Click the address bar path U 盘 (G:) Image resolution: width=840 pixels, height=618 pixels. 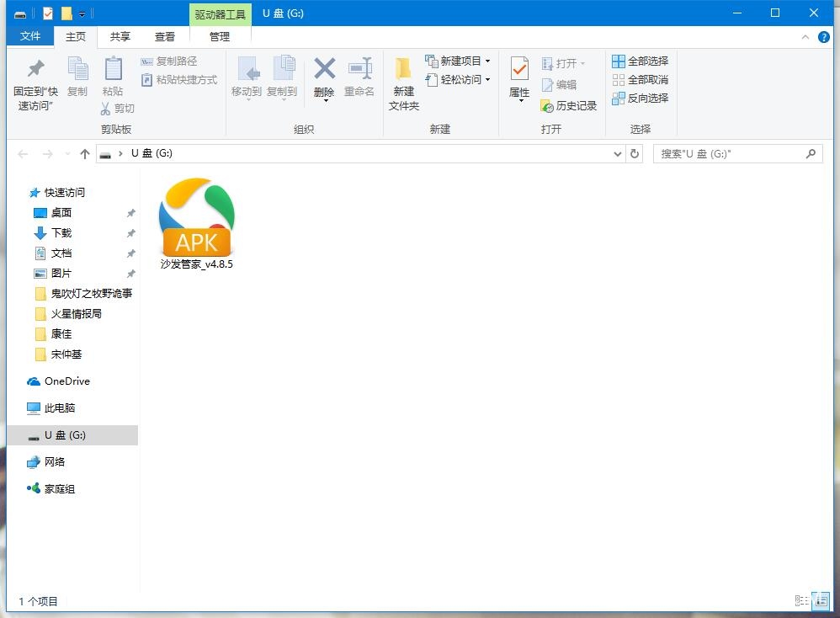(x=152, y=153)
